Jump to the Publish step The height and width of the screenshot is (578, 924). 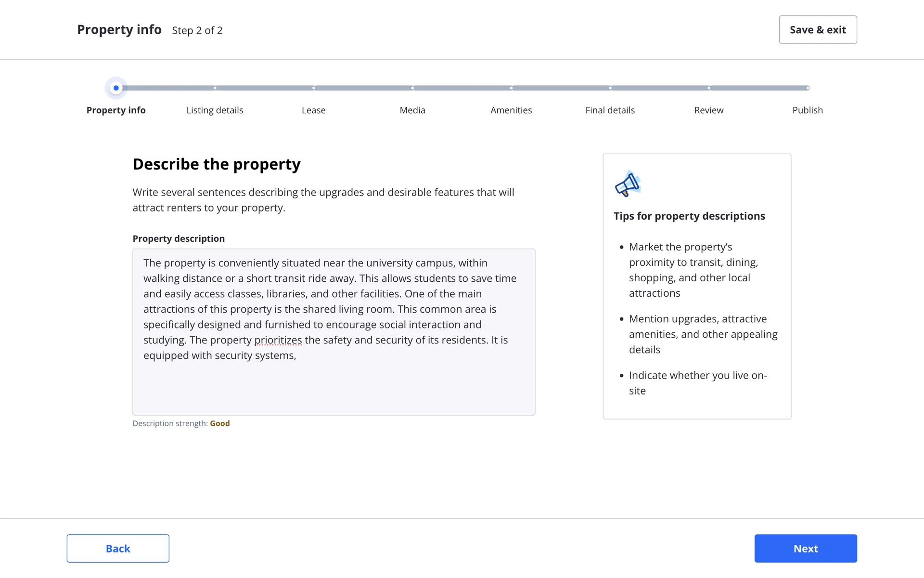click(x=808, y=110)
